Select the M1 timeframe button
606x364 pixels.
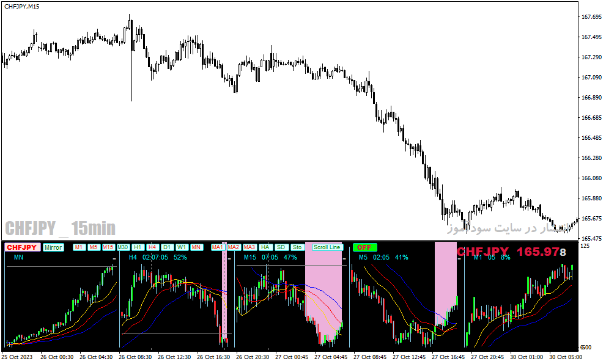79,247
